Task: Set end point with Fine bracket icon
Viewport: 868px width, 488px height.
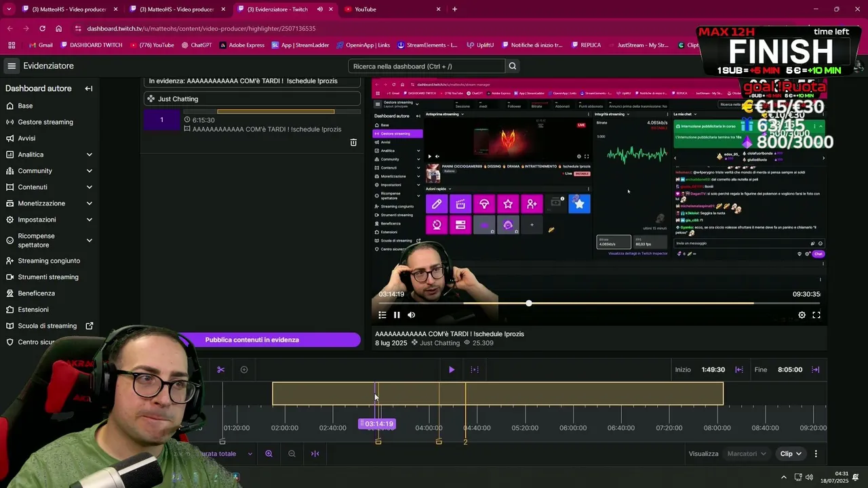Action: click(816, 369)
